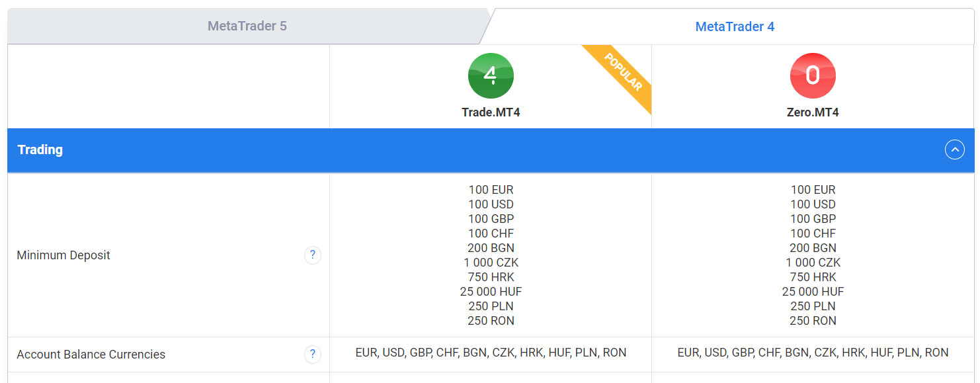
Task: Click 100 USD in the Zero.MT4 column
Action: [813, 204]
